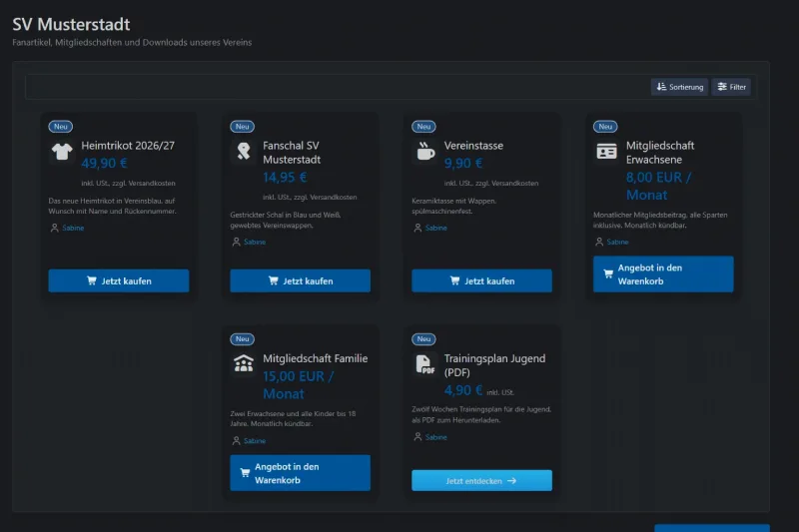The height and width of the screenshot is (532, 799).
Task: Click the Neu badge on Vereinstasse card
Action: (423, 127)
